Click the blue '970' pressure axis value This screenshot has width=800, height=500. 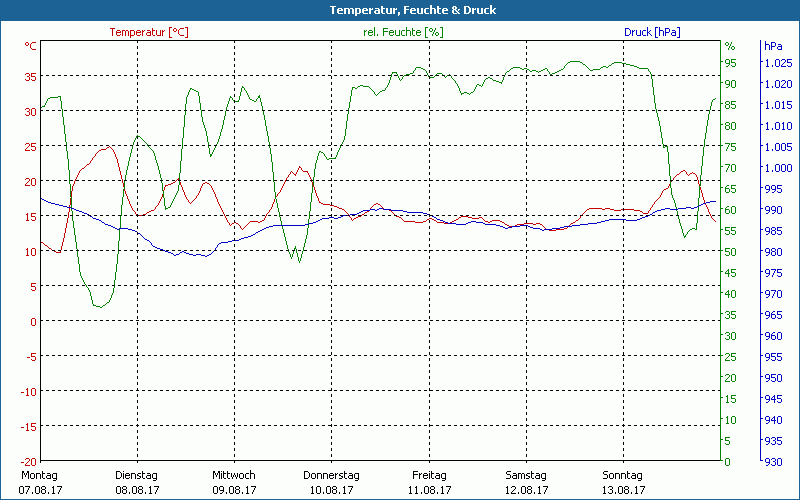pyautogui.click(x=773, y=294)
